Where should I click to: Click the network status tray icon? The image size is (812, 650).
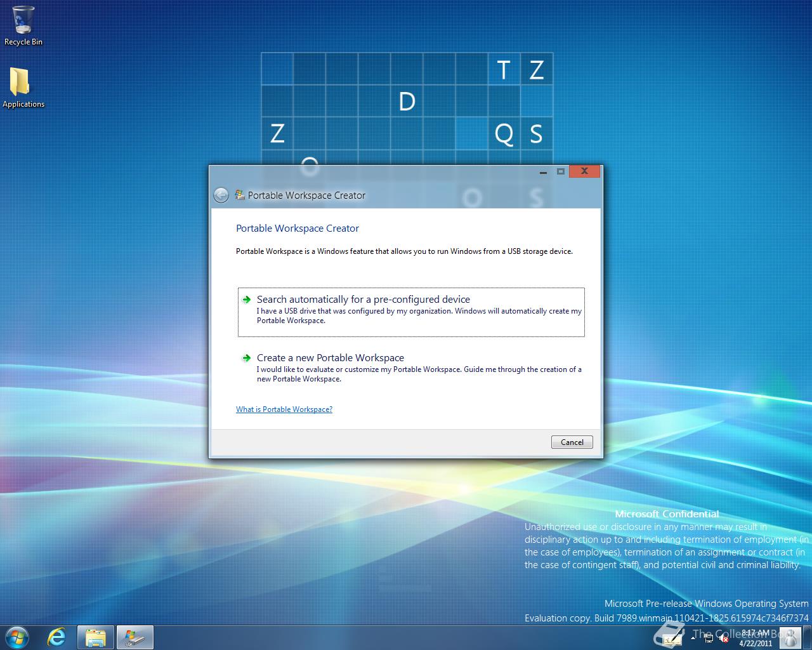(708, 638)
